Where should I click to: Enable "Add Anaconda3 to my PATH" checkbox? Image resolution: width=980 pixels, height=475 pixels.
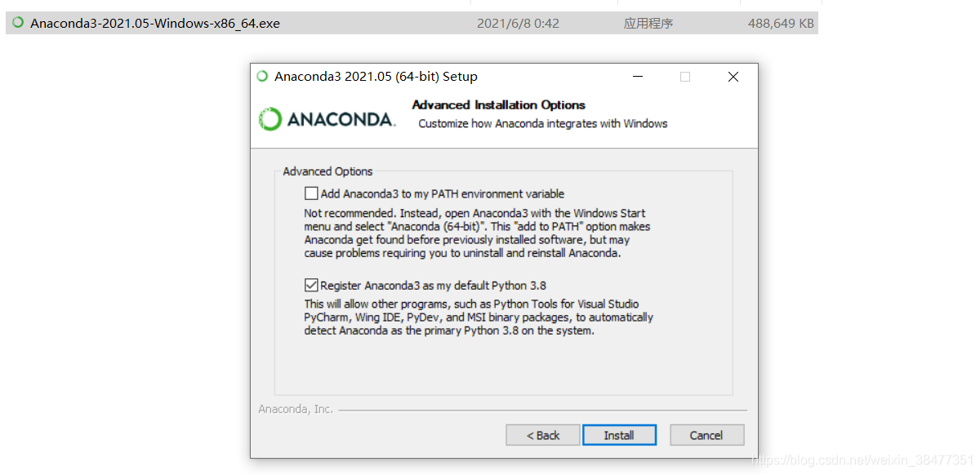311,193
